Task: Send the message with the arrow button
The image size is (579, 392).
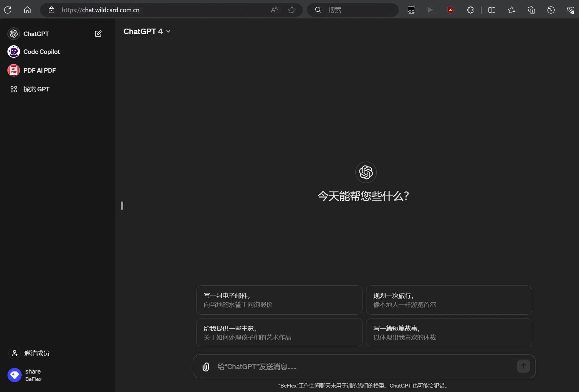Action: tap(523, 366)
